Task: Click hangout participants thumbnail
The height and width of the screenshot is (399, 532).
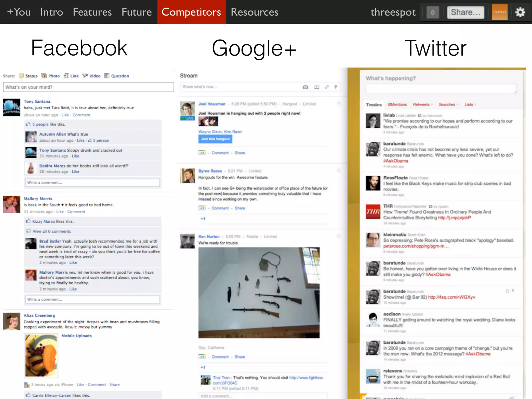Action: click(x=208, y=121)
